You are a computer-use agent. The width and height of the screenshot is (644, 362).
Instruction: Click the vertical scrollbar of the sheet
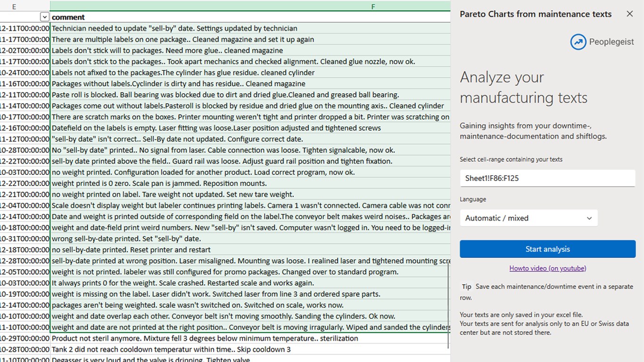click(x=448, y=304)
